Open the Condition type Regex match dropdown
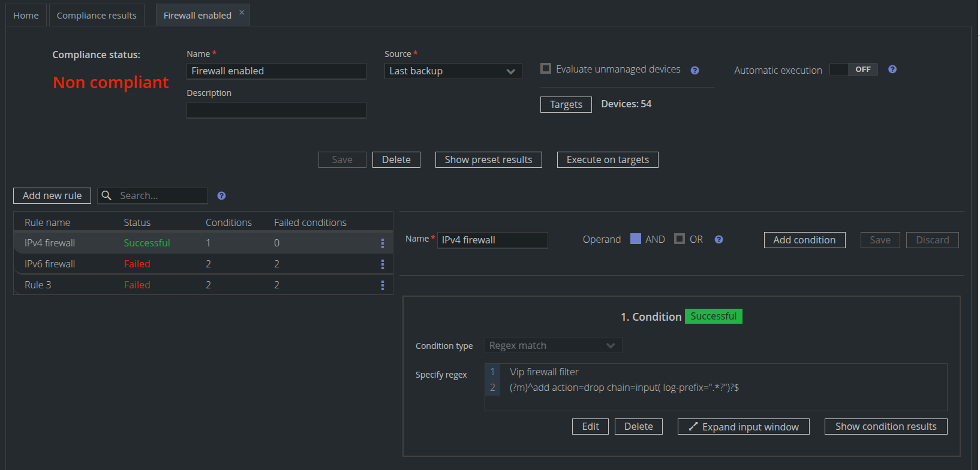This screenshot has height=470, width=980. pos(552,345)
